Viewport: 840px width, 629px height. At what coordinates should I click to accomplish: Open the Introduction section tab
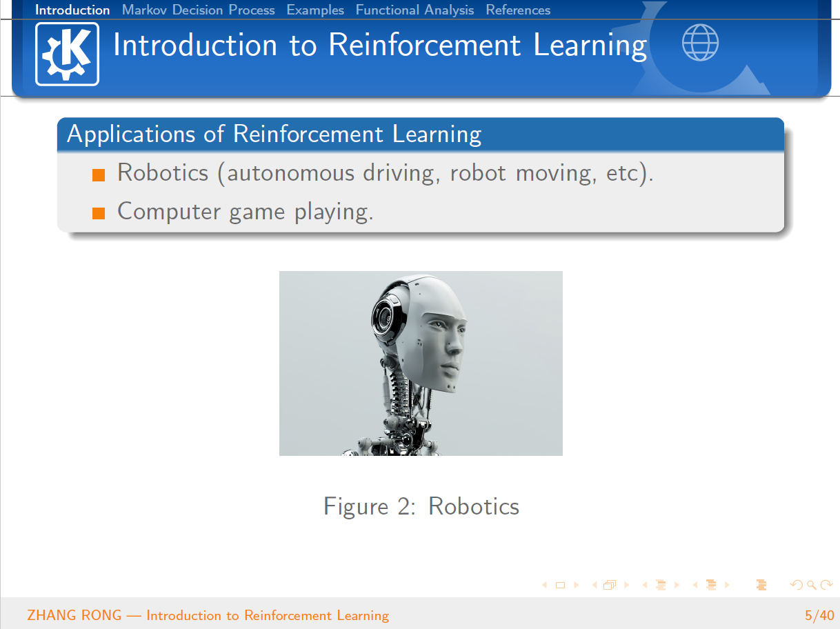coord(72,10)
